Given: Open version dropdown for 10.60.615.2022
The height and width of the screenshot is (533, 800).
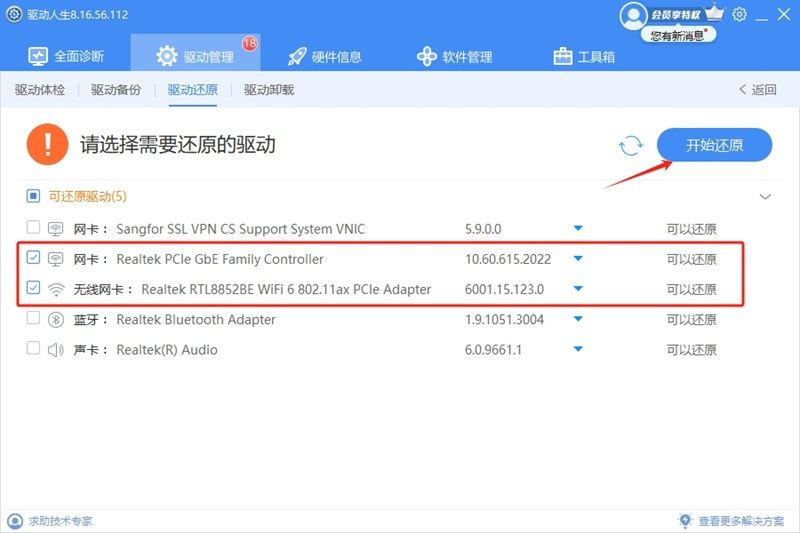Looking at the screenshot, I should 578,259.
